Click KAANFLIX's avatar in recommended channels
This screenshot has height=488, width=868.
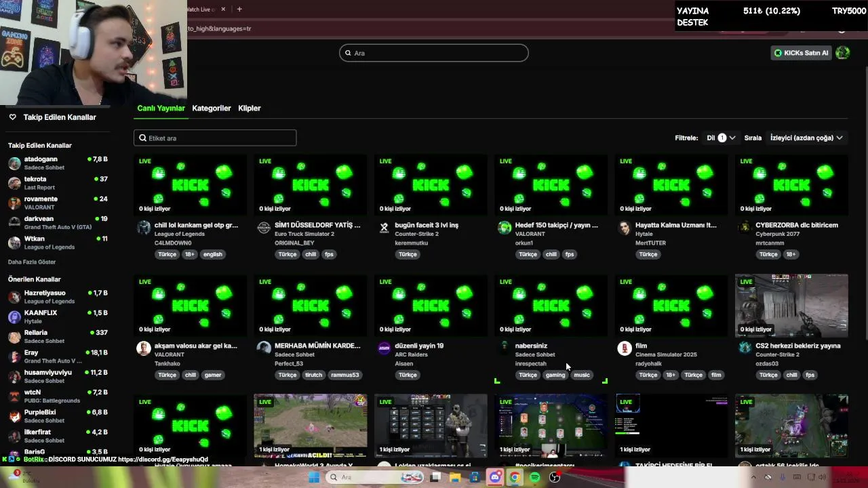point(14,317)
